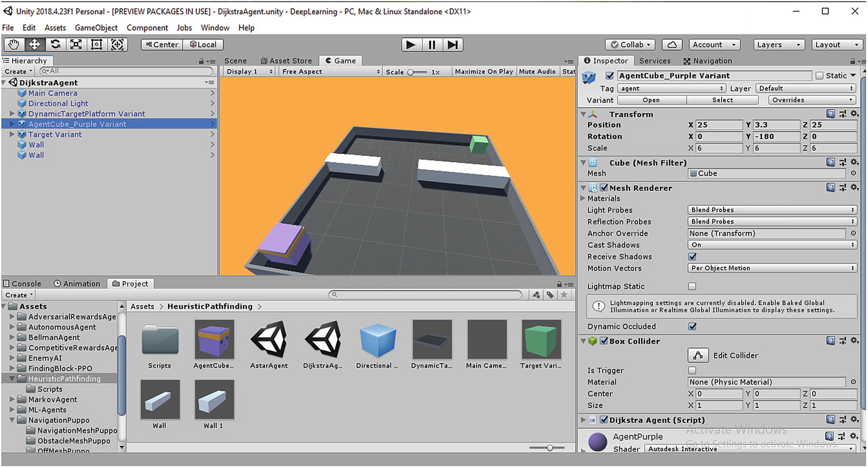Click the Step frame button
The width and height of the screenshot is (868, 468).
coord(453,45)
